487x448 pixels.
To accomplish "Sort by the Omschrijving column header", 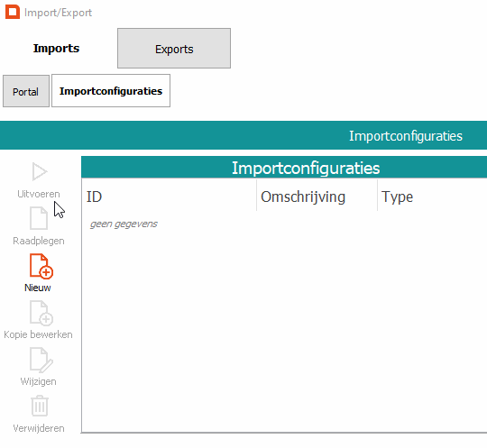I will (x=317, y=197).
